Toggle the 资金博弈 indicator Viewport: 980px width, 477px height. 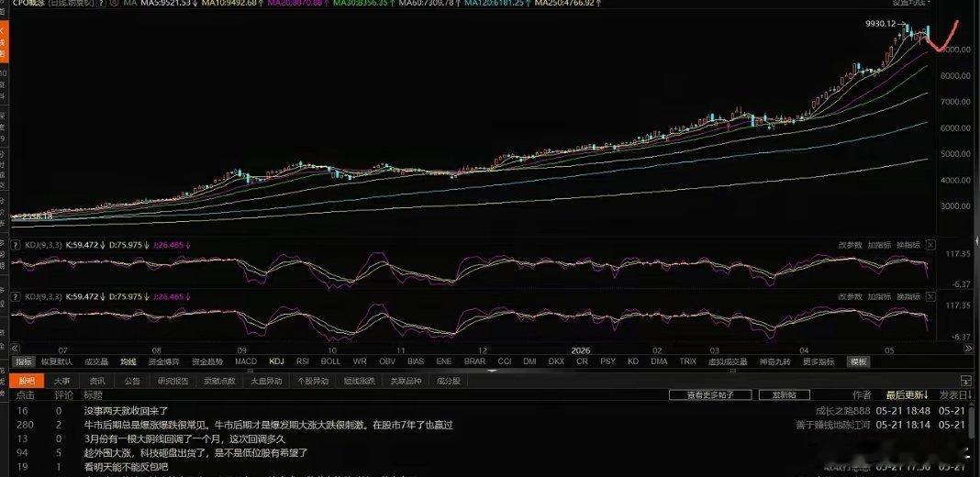click(x=163, y=361)
